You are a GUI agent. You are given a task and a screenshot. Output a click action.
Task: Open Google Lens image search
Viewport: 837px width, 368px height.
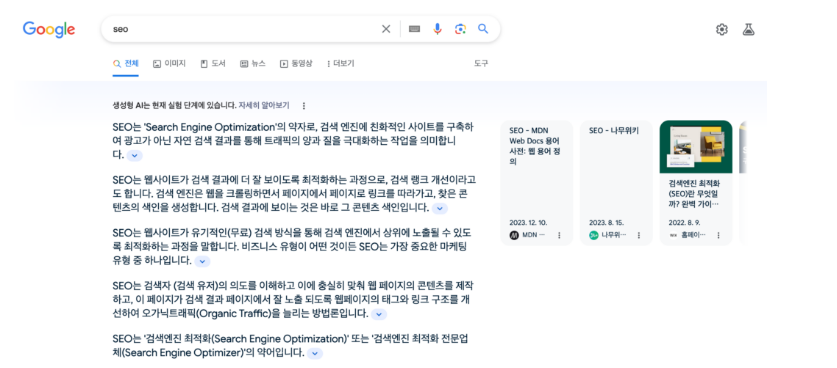(x=460, y=29)
